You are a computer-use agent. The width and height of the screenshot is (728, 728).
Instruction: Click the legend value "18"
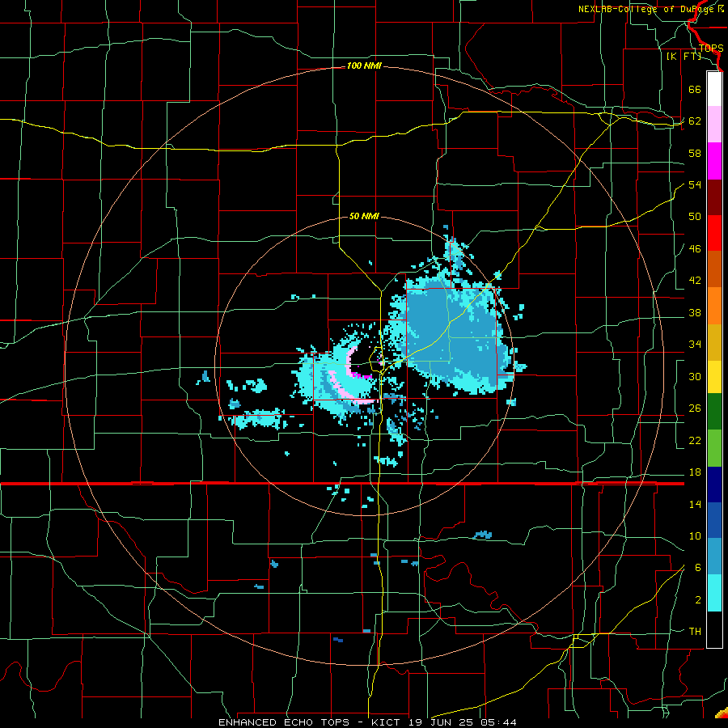[695, 472]
